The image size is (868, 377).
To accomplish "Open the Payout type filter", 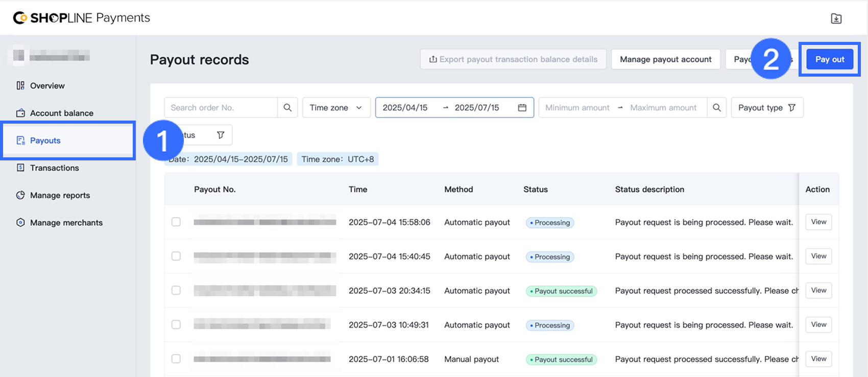I will [767, 108].
